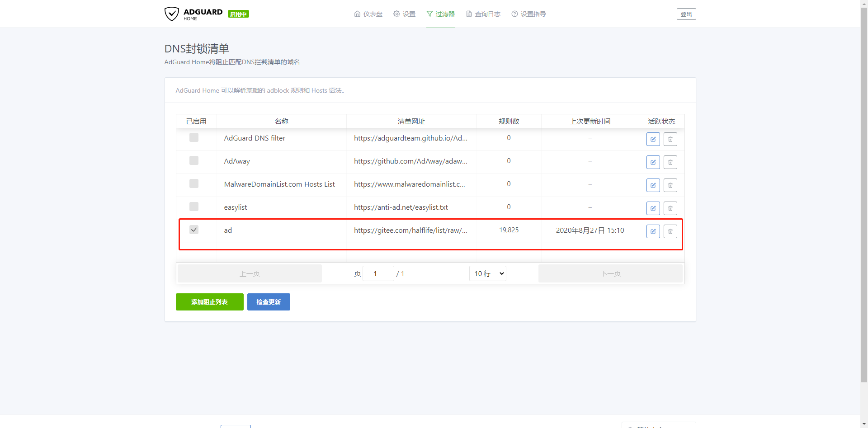
Task: Open the 查询日志 query log tab
Action: (x=483, y=14)
